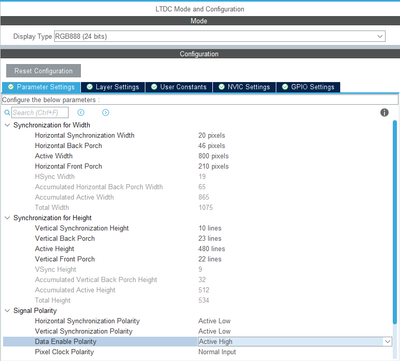Click the HSync Width row

coord(198,177)
